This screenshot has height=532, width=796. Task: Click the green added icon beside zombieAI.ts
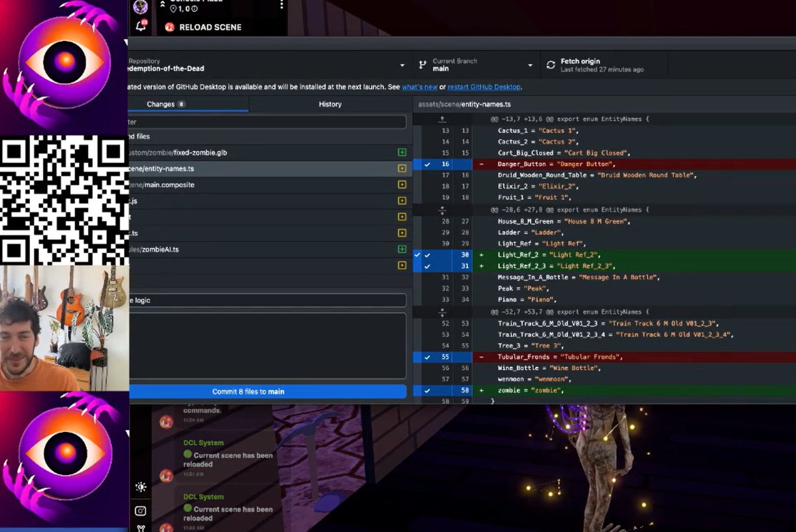pyautogui.click(x=402, y=249)
